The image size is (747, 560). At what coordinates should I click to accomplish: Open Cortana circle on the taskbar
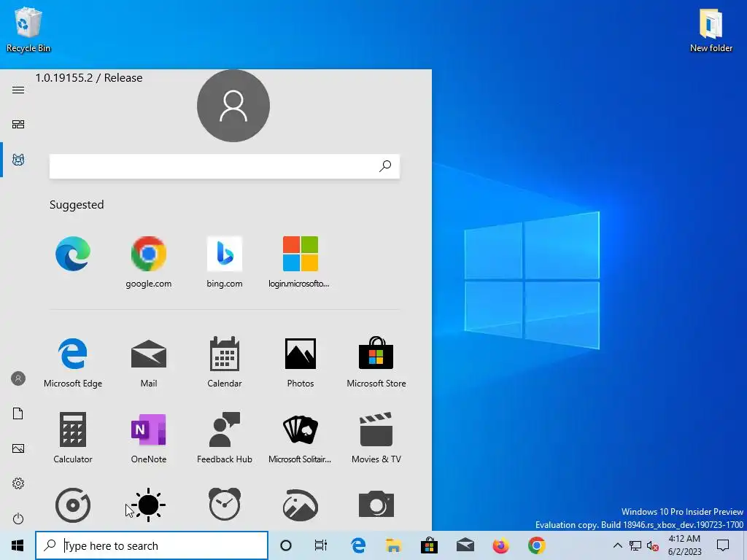point(286,545)
